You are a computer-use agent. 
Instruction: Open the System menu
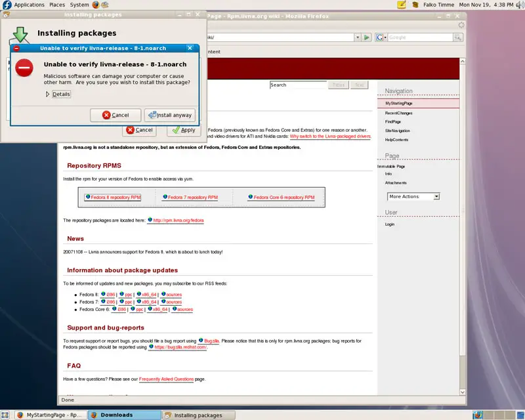(79, 5)
